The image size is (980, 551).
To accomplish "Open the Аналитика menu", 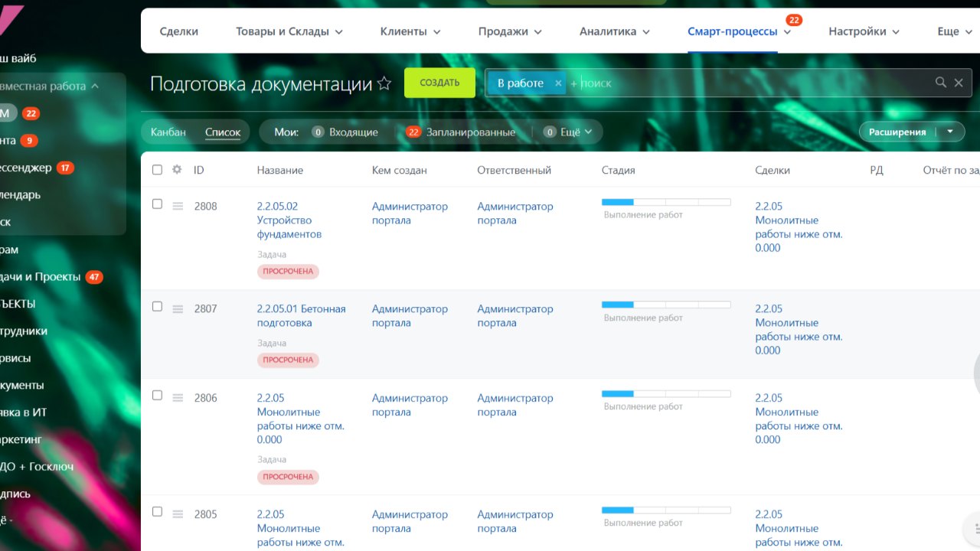I will coord(615,31).
